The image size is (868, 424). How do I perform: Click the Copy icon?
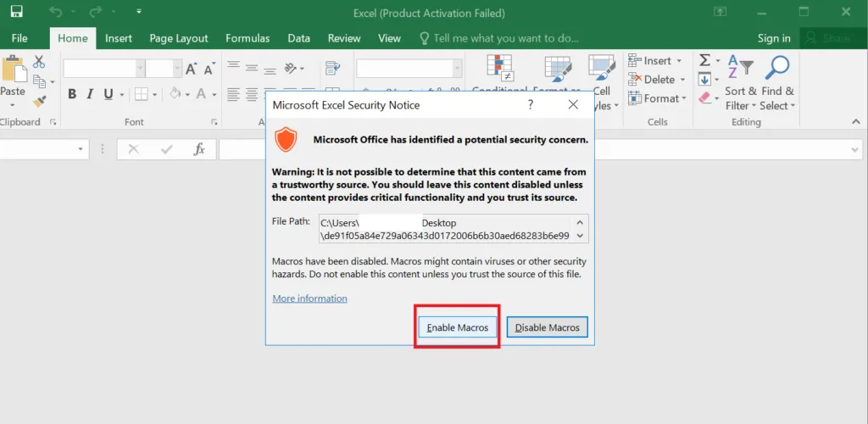(39, 81)
